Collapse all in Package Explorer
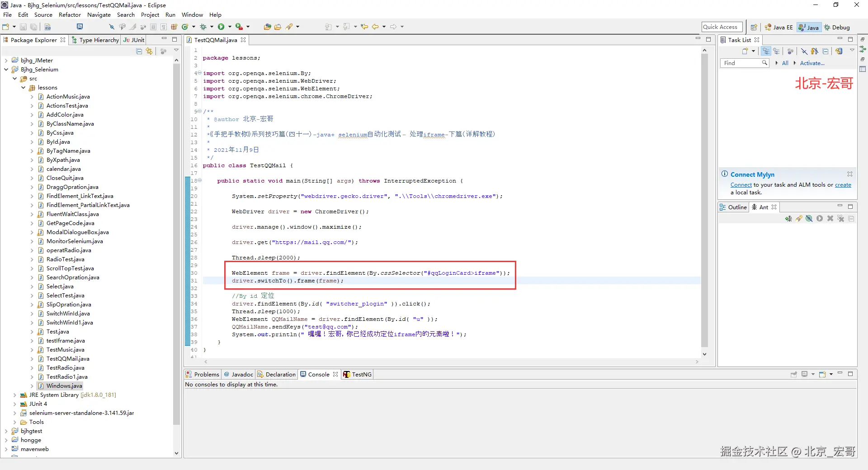868x470 pixels. 139,52
